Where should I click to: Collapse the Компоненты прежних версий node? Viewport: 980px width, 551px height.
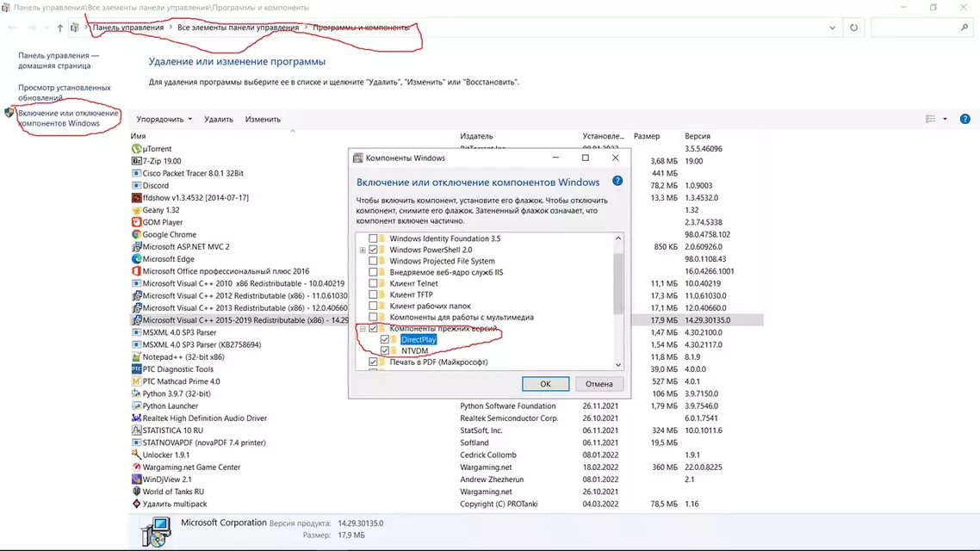click(x=363, y=329)
